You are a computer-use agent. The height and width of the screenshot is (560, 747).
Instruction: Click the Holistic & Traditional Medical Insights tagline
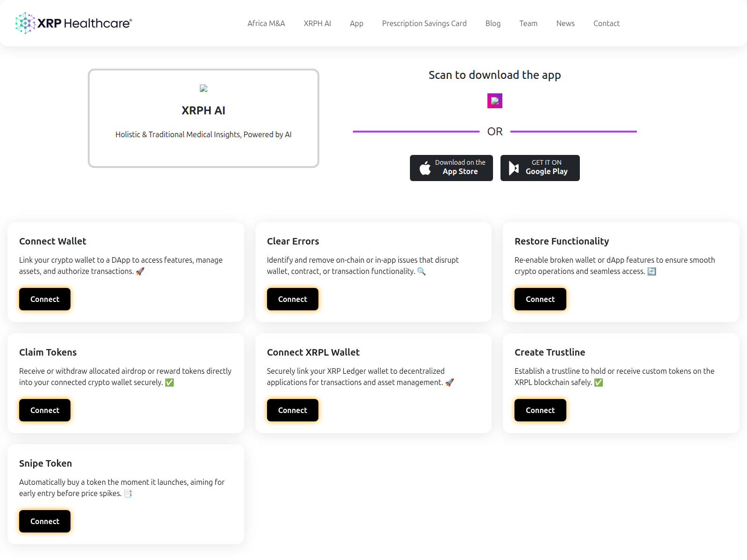204,134
